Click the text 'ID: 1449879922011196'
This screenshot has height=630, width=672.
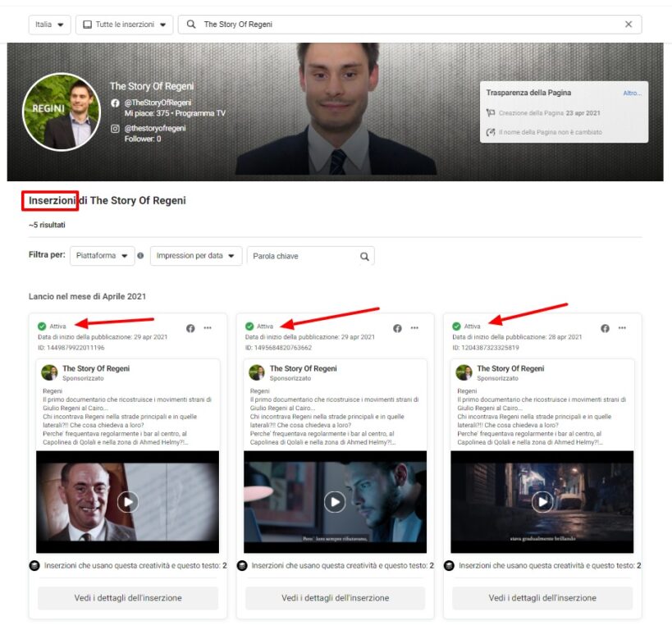(x=71, y=348)
